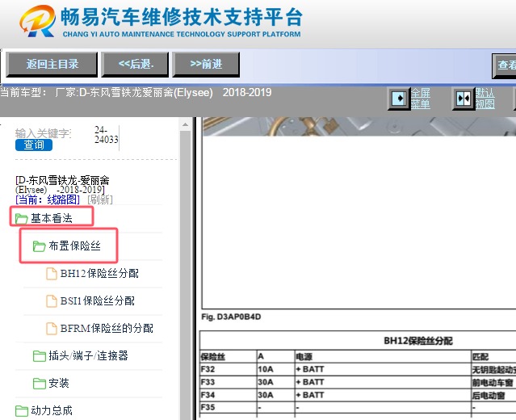Click the BFRM保险丝的分配 page icon
The image size is (516, 420).
tap(51, 329)
